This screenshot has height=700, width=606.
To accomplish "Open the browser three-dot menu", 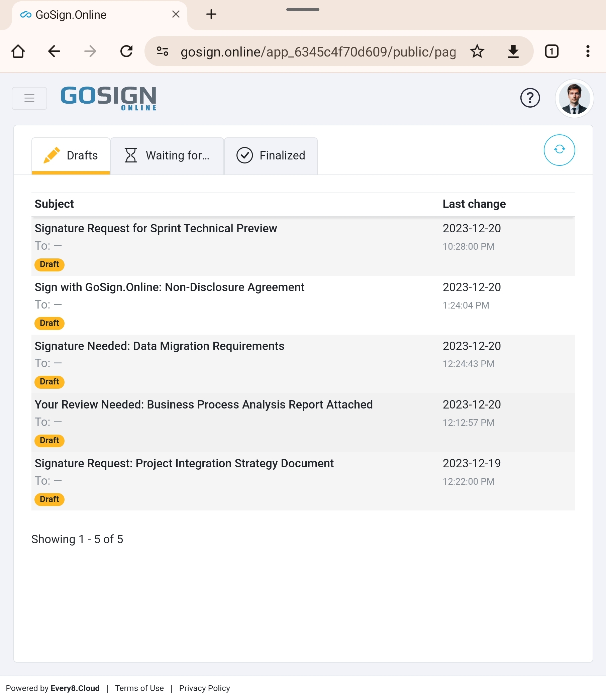I will click(588, 51).
